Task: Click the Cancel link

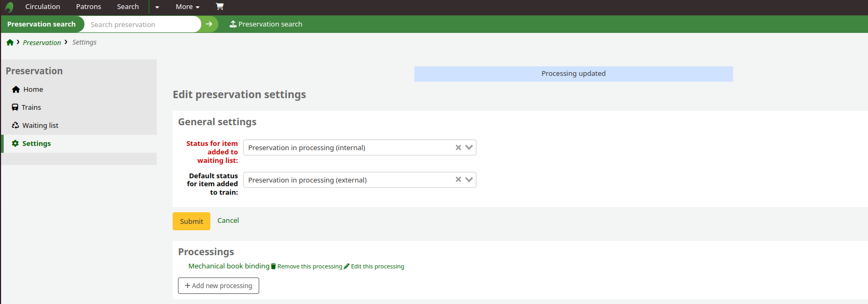Action: (228, 221)
